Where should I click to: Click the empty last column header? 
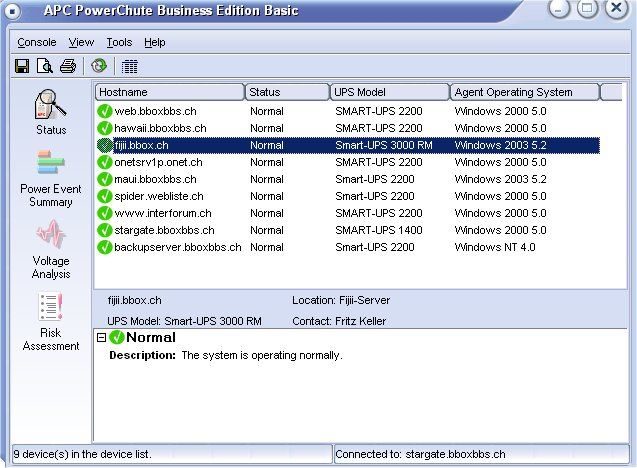click(x=611, y=92)
